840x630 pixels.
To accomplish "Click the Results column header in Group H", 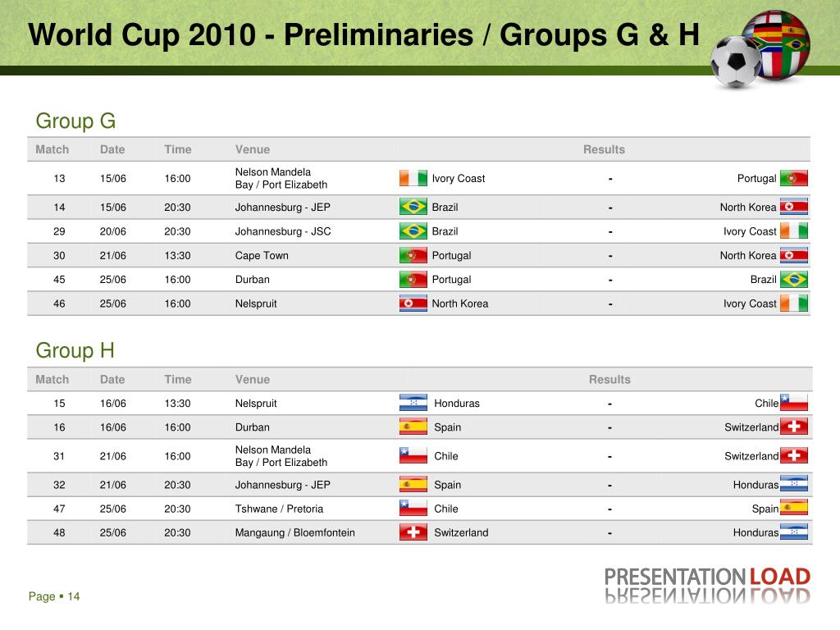I will (x=609, y=379).
